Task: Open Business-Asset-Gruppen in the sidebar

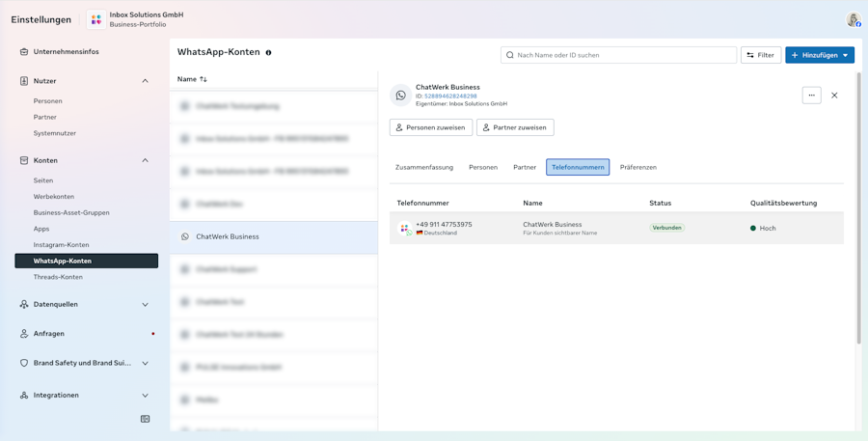Action: pos(71,212)
